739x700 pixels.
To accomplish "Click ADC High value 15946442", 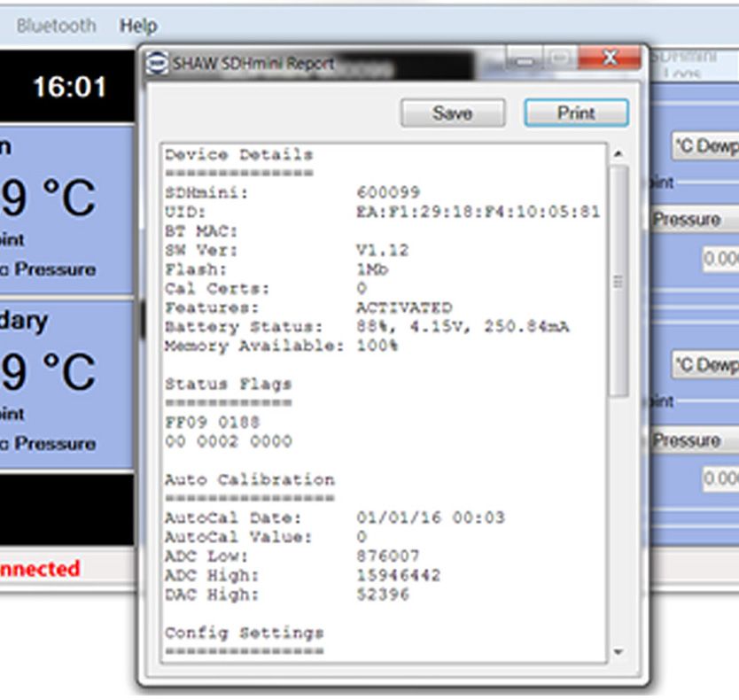I will [399, 575].
